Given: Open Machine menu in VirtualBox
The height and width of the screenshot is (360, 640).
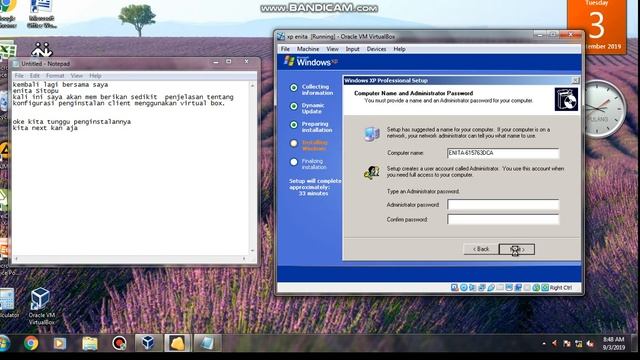Looking at the screenshot, I should pyautogui.click(x=308, y=49).
